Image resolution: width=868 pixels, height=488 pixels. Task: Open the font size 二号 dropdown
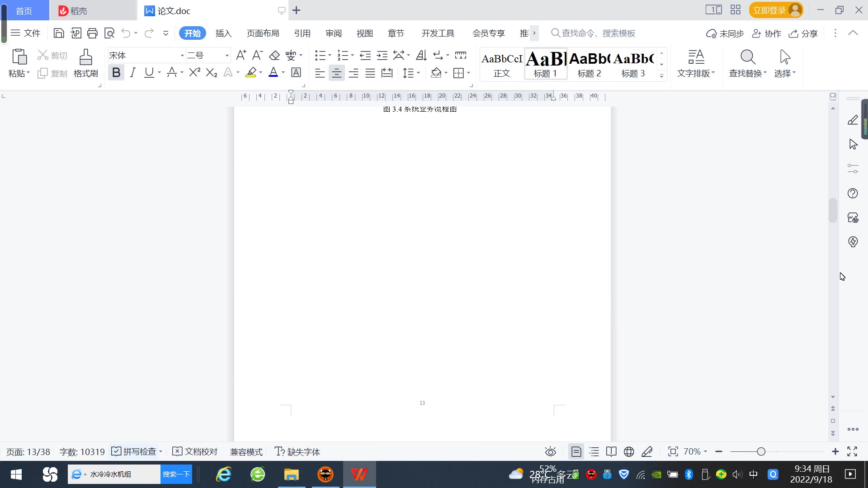(227, 56)
